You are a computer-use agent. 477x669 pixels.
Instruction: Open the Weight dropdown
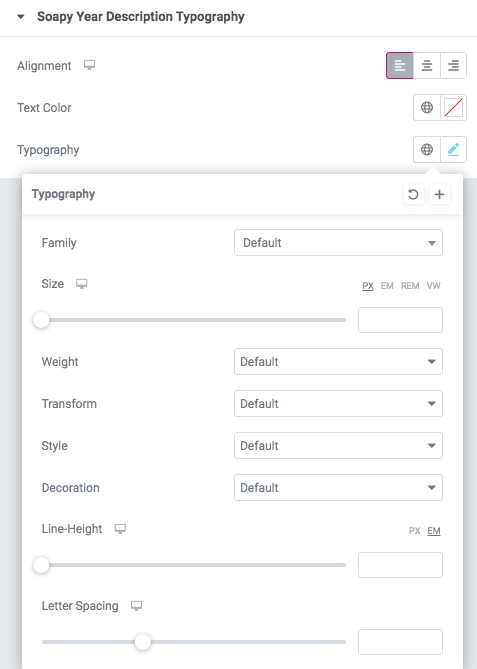click(338, 362)
